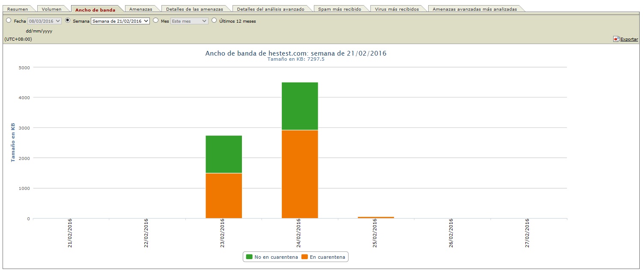Open the Este mes dropdown

pos(189,21)
